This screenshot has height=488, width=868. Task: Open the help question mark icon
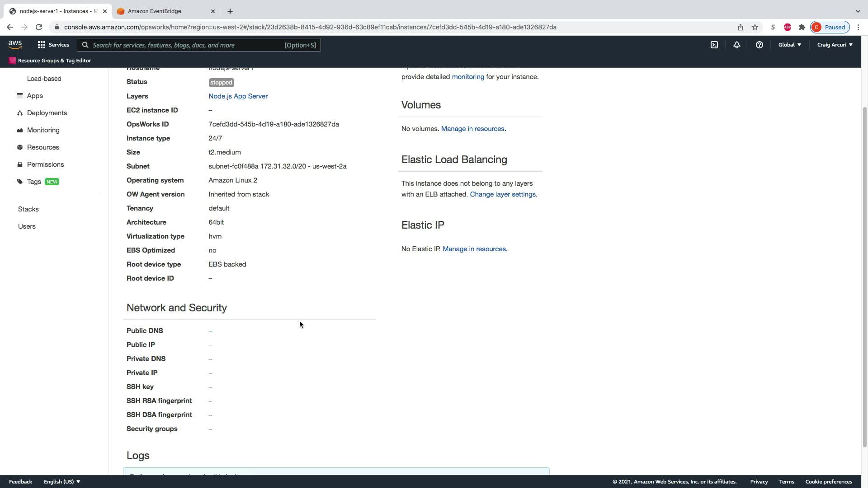(759, 45)
